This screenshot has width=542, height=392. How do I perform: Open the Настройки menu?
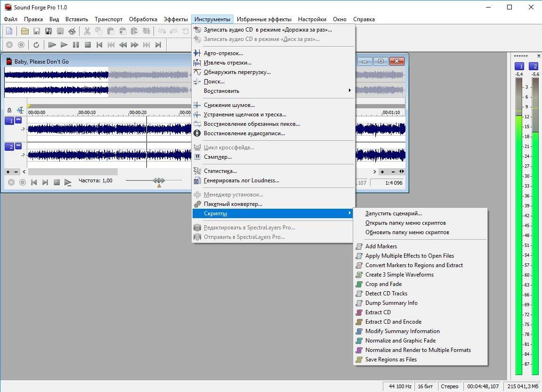tap(312, 19)
